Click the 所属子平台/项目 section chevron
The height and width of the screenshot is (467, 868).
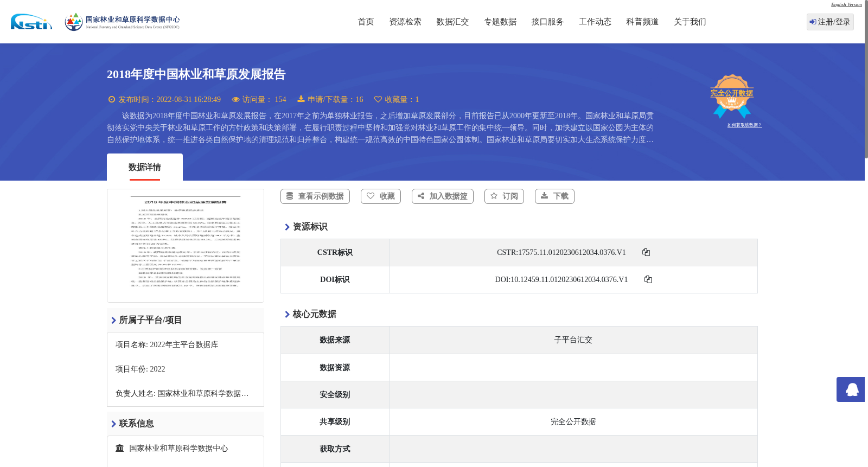click(x=113, y=321)
